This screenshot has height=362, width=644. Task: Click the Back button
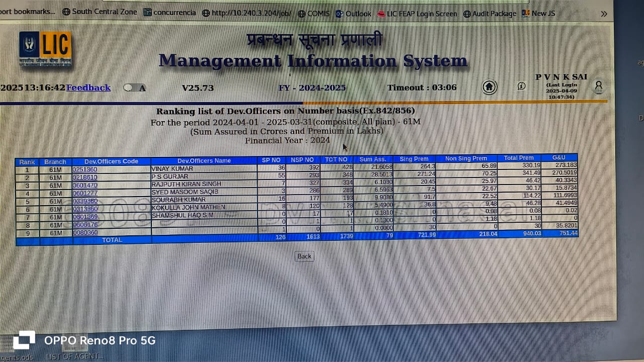pyautogui.click(x=304, y=256)
